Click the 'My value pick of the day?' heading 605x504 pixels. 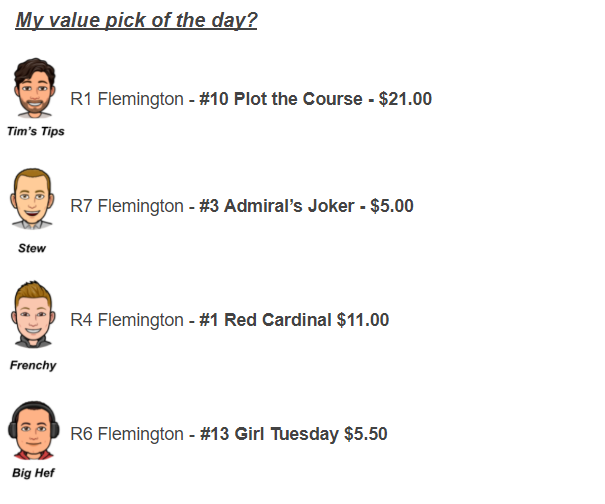(x=136, y=20)
